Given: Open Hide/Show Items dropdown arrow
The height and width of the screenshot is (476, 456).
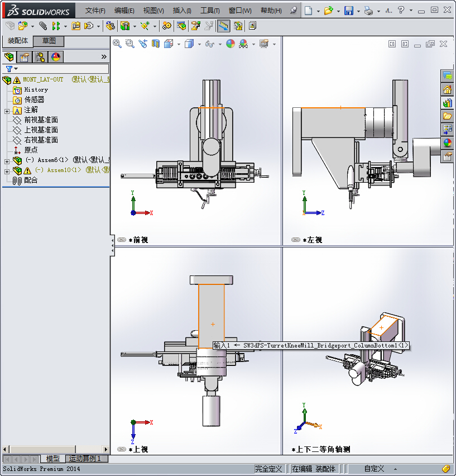Looking at the screenshot, I should (x=220, y=44).
